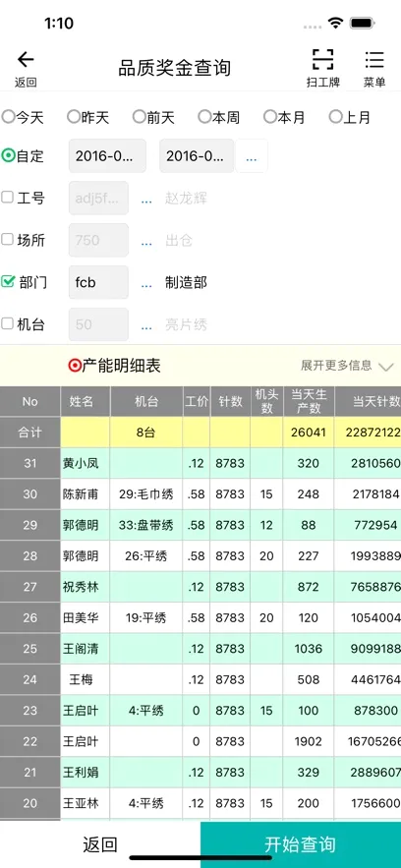
Task: Click the value 1902 in row 22
Action: pyautogui.click(x=309, y=741)
